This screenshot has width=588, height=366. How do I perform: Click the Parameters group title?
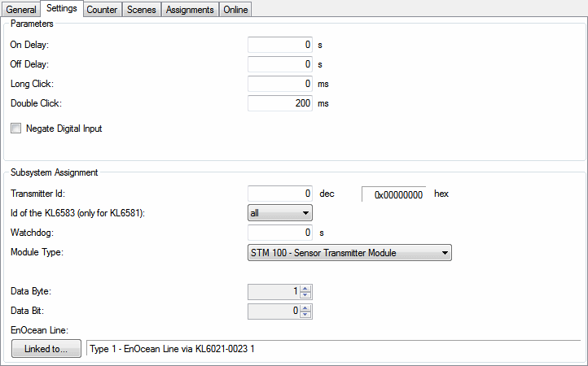tap(32, 24)
